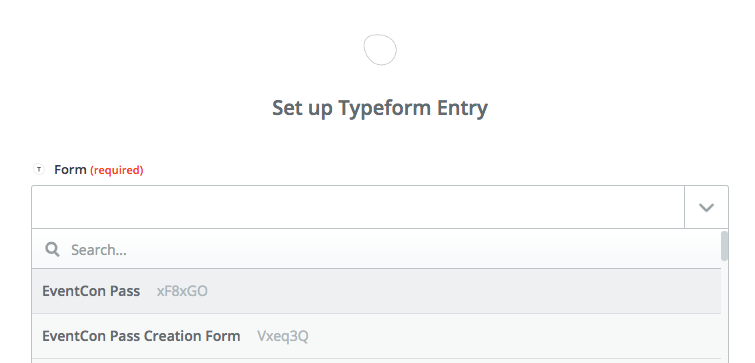
Task: Click the Vxeq3Q form ID text
Action: 283,337
